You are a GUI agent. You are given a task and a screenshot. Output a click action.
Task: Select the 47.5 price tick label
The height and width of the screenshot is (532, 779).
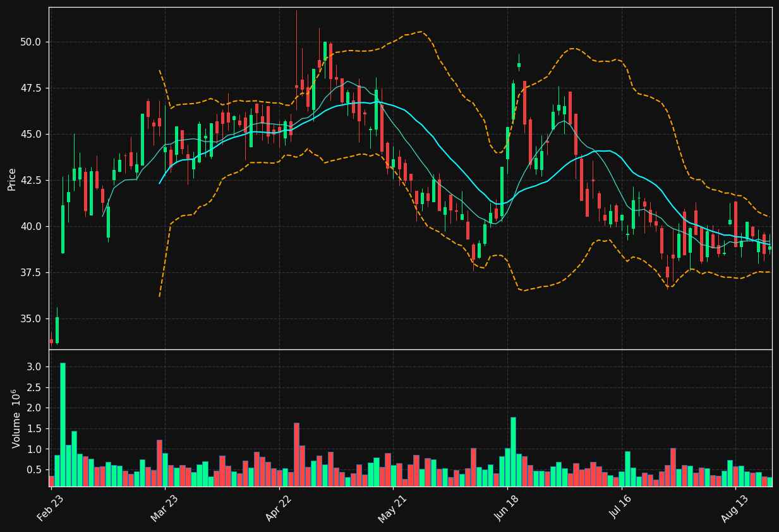coord(31,88)
